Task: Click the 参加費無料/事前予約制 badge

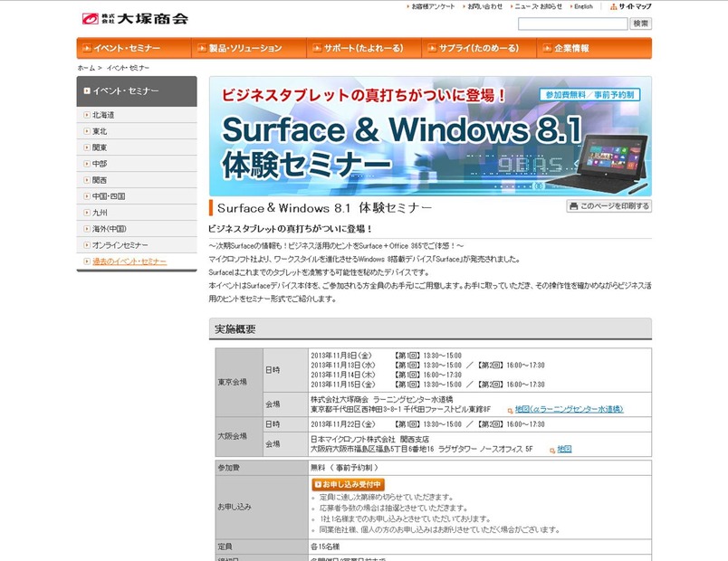Action: click(x=589, y=95)
